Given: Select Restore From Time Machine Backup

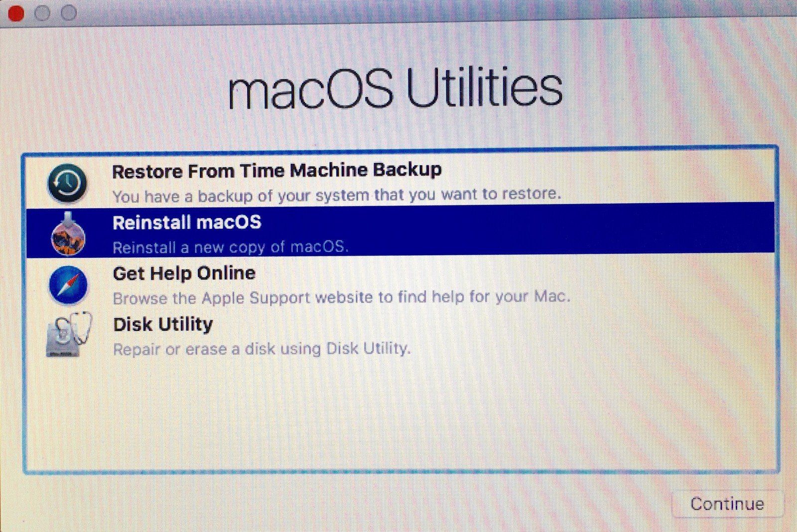Looking at the screenshot, I should pos(277,171).
